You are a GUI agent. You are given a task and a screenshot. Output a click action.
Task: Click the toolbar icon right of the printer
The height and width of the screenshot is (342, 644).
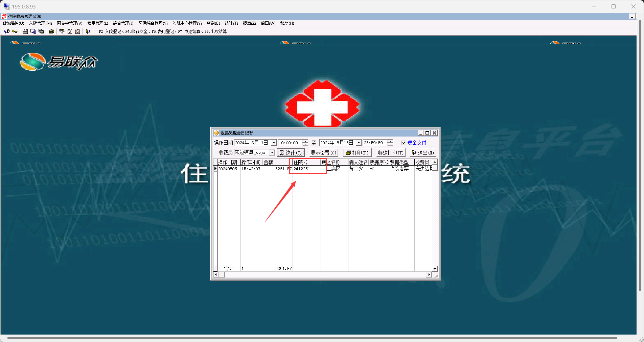(x=62, y=31)
